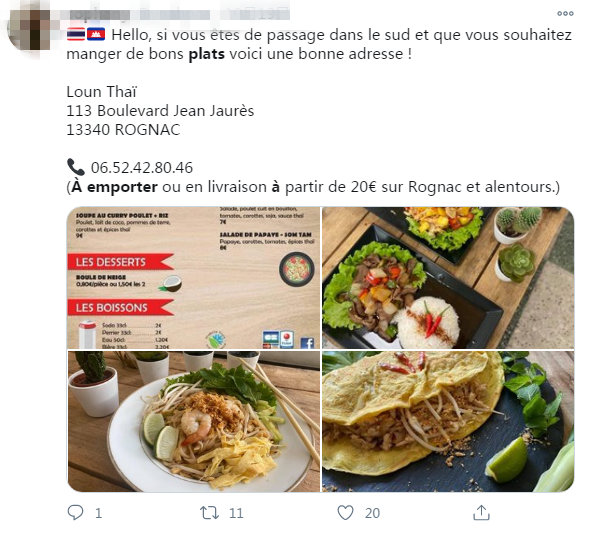Screen dimensions: 590x541
Task: Click the 113 Boulevard Jean Jaurès address
Action: point(160,111)
